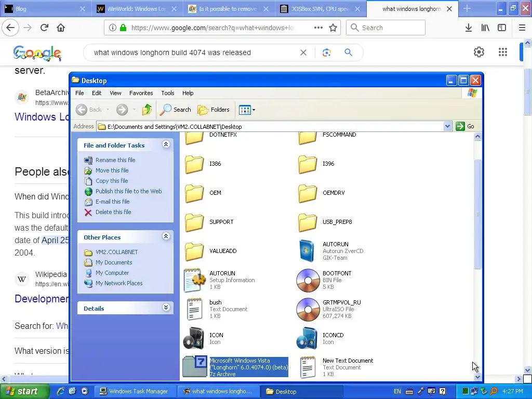Open the Tools menu in Desktop window

point(168,93)
